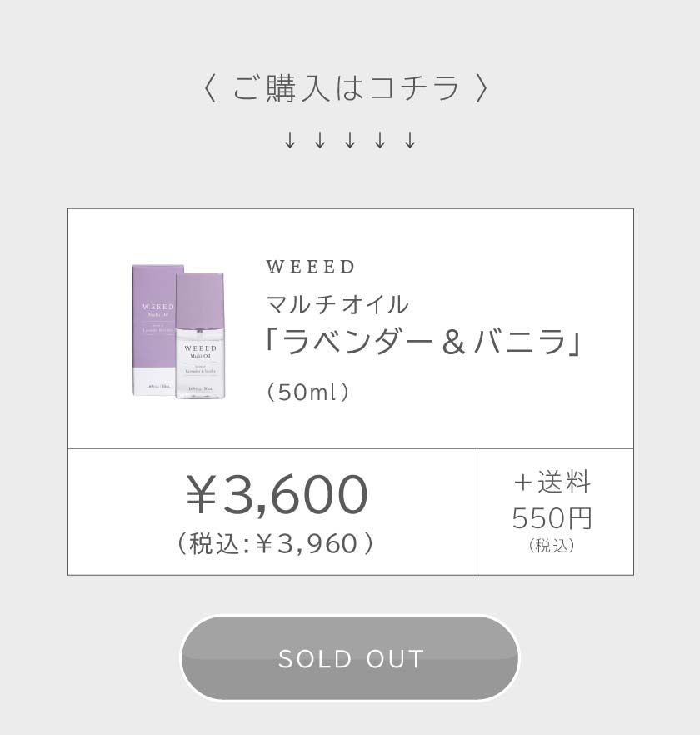Viewport: 700px width, 735px height.
Task: Click the SOLD OUT button
Action: (350, 658)
